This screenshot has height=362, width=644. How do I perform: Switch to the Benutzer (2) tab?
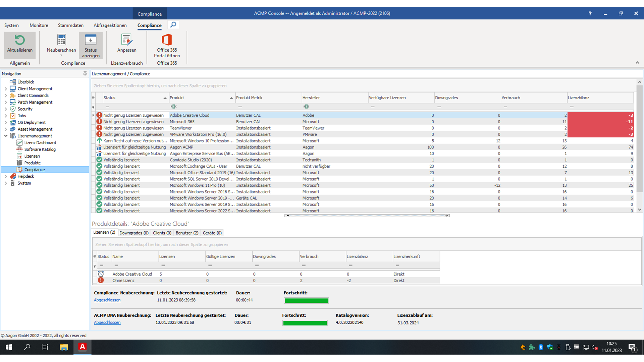click(187, 233)
